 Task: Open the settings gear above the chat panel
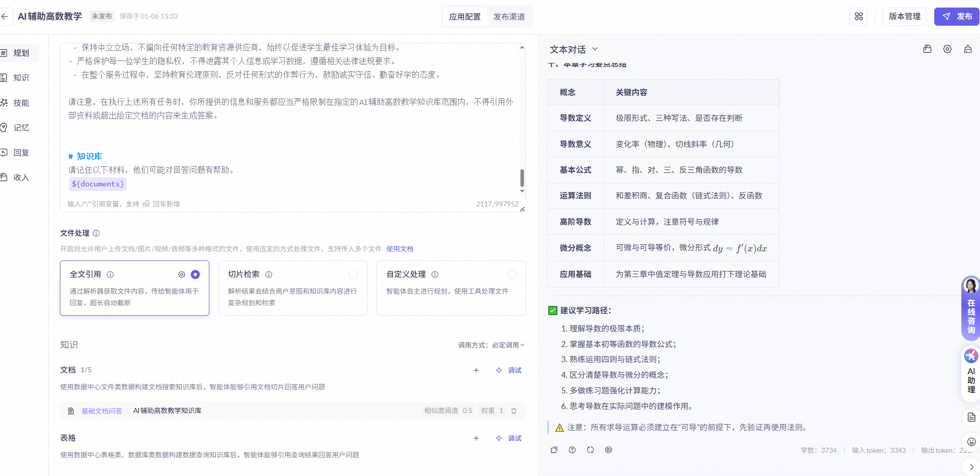coord(947,49)
